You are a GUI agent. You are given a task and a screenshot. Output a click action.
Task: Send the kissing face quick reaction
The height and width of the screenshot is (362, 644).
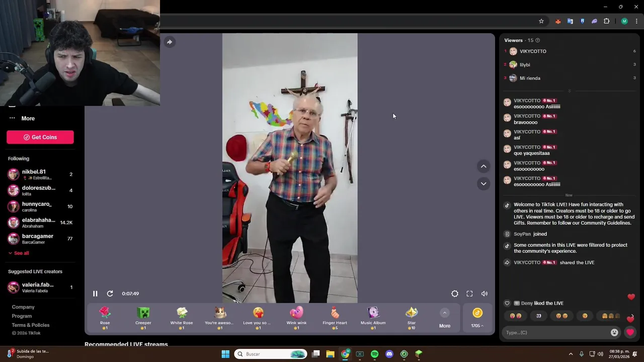[x=585, y=316]
